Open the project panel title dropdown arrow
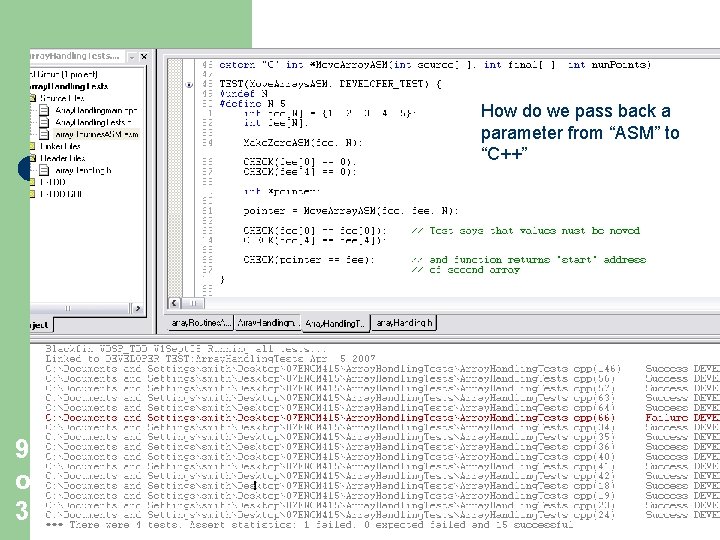Viewport: 720px width, 540px height. (132, 57)
